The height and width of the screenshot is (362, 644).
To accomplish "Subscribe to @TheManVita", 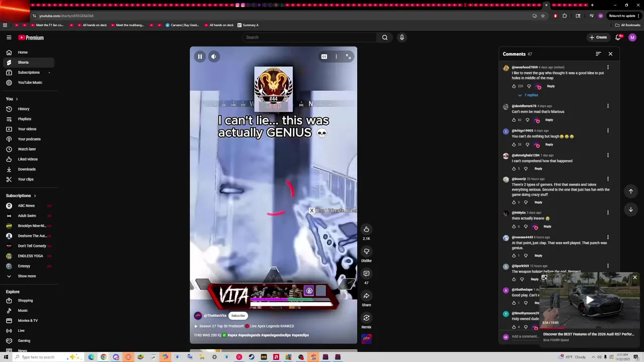I will click(238, 316).
